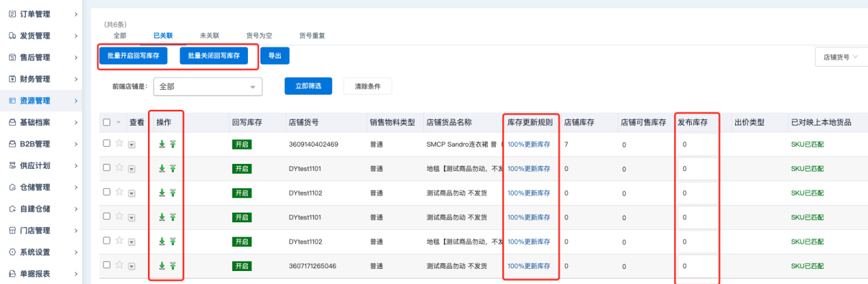Open 100%更新库存 link for row 3609140402469

pyautogui.click(x=529, y=145)
